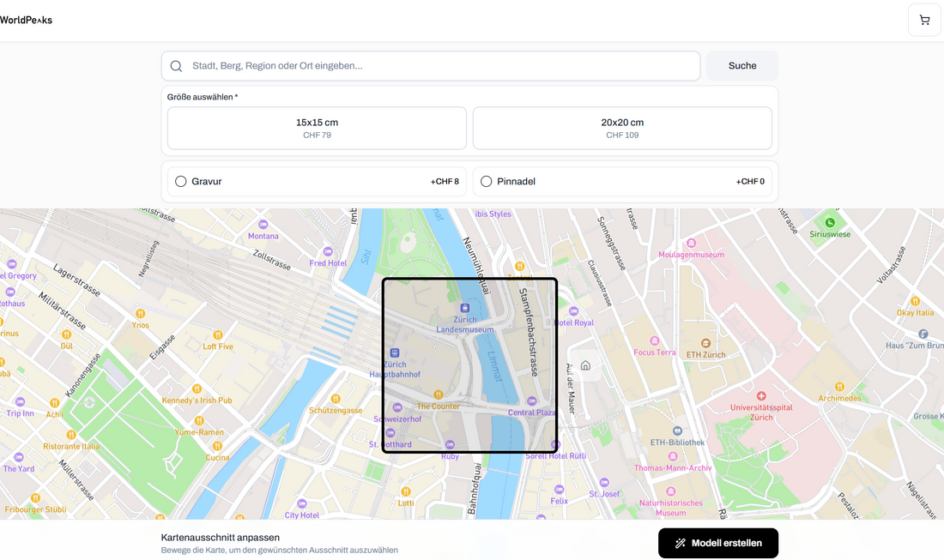The height and width of the screenshot is (560, 944).
Task: Click the ETH-Bibliothek map icon
Action: [677, 431]
